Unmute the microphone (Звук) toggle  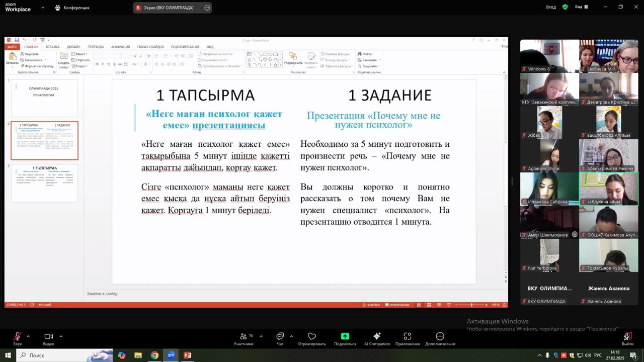click(x=18, y=337)
